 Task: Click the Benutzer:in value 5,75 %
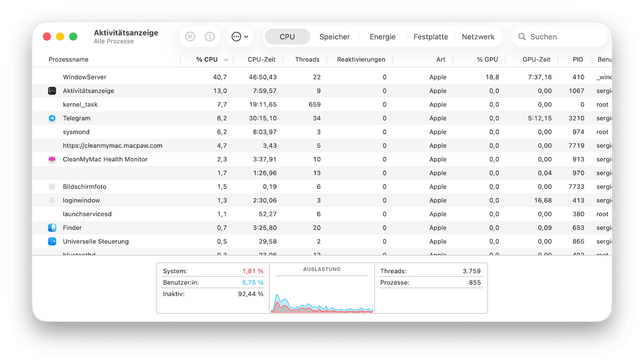pos(253,283)
